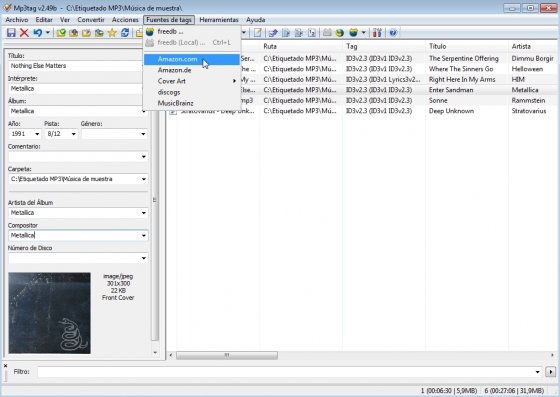Click the blue Undo arrow icon

coord(38,33)
